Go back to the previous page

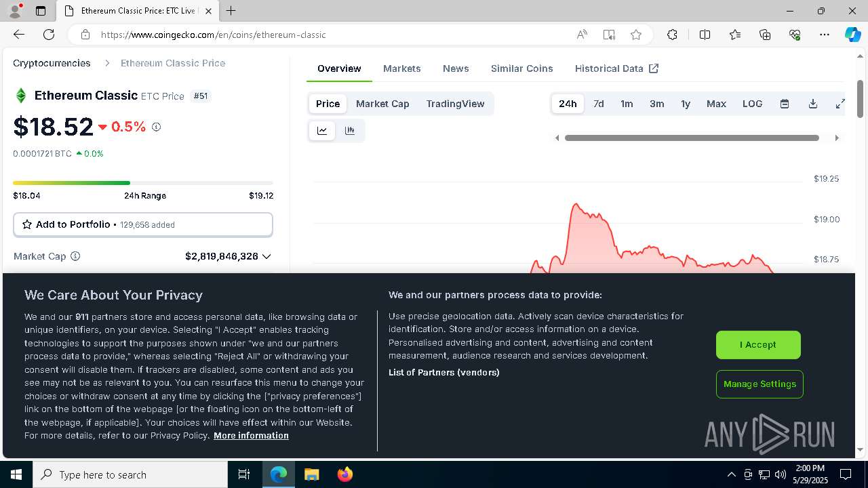coord(19,35)
